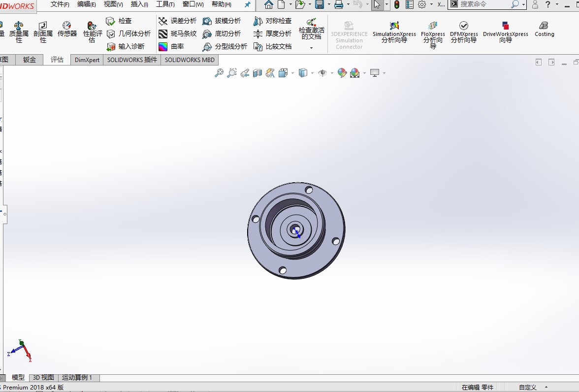Image resolution: width=579 pixels, height=392 pixels.
Task: Switch to the SOLIDWORKS MBD tab
Action: pyautogui.click(x=190, y=60)
